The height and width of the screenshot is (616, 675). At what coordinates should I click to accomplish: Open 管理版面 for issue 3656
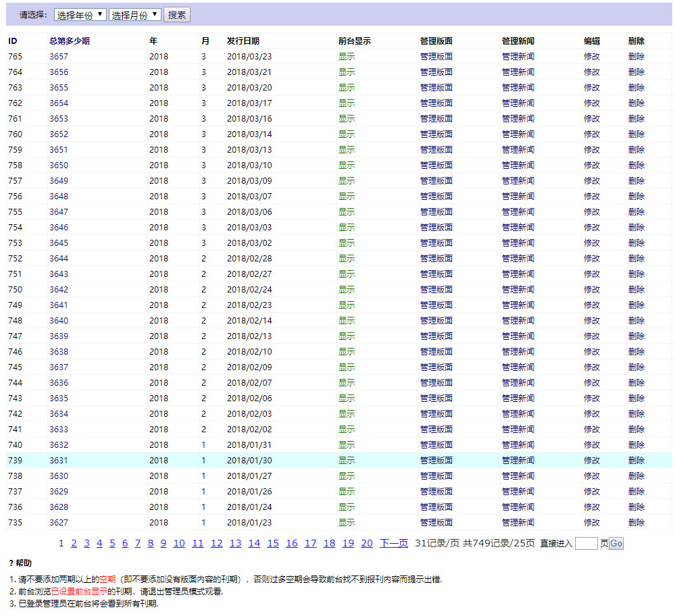tap(436, 72)
